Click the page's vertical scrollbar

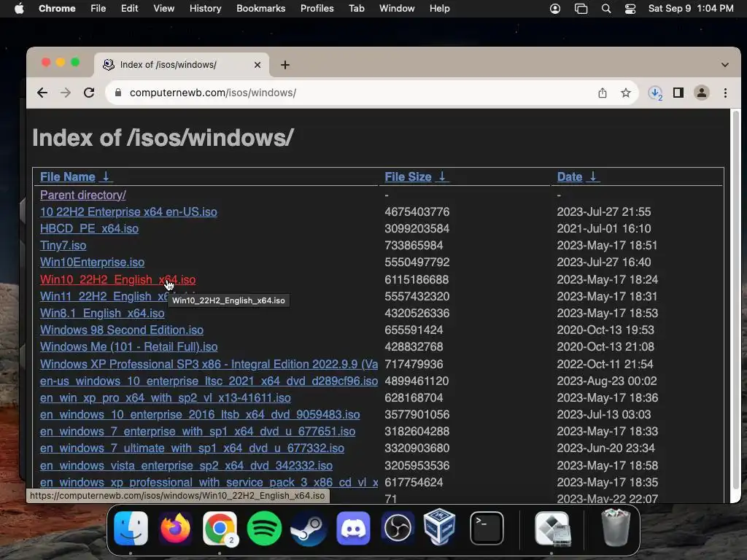[x=735, y=300]
